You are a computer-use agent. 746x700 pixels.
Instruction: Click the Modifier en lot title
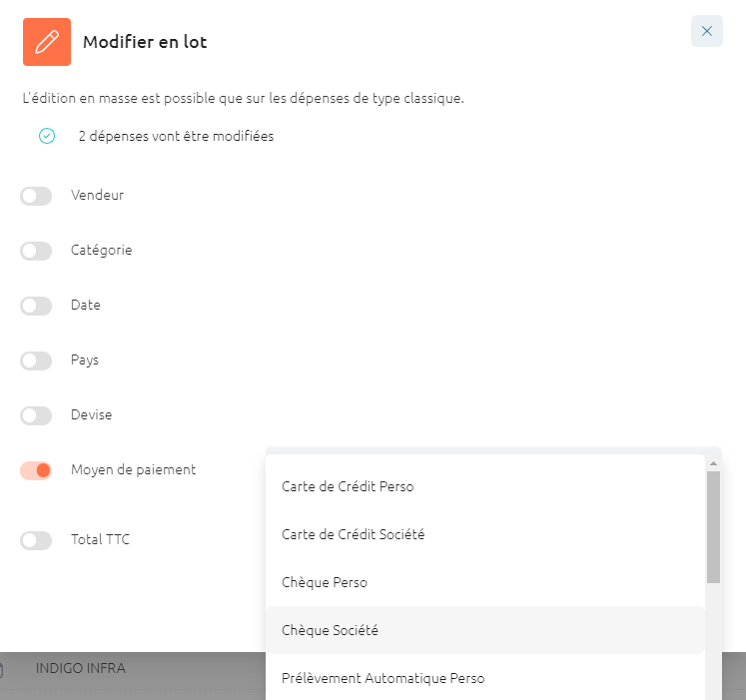[145, 42]
